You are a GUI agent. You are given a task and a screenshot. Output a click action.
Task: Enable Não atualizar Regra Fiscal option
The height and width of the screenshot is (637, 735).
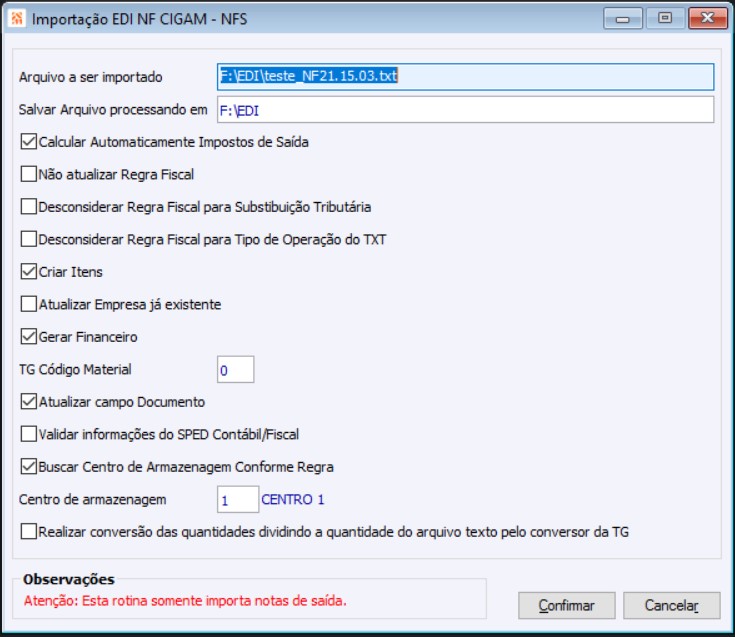pyautogui.click(x=29, y=174)
